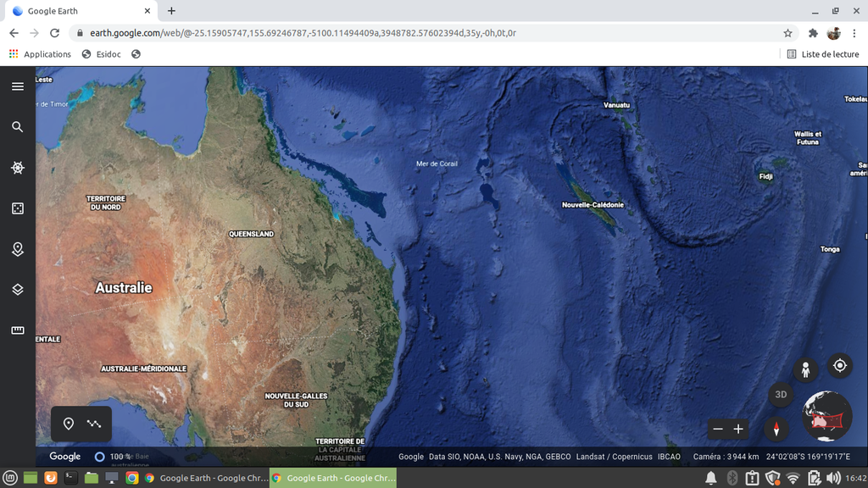Click the I'm Feeling Lucky dice icon
868x488 pixels.
coord(18,208)
